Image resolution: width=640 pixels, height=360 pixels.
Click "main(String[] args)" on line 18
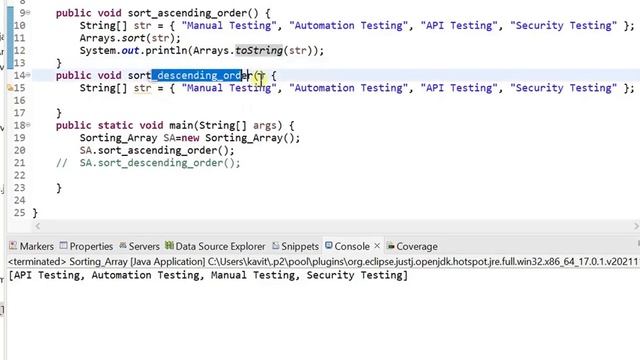pyautogui.click(x=226, y=125)
